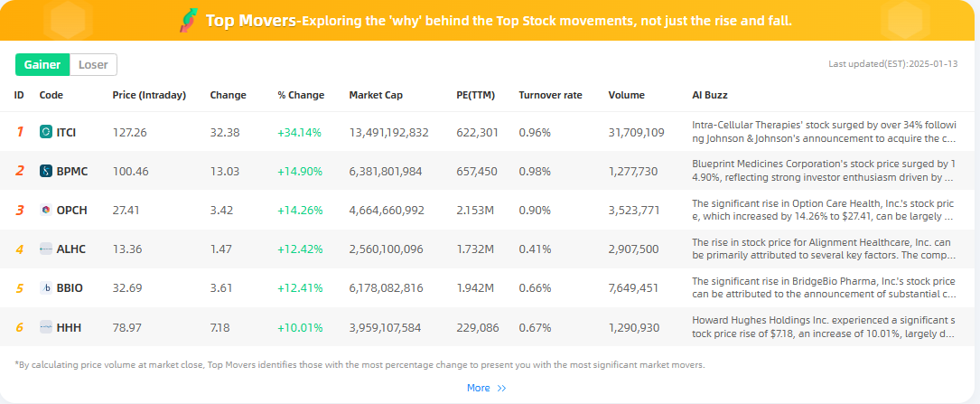
Task: Click volume 31,709,109
Action: [636, 133]
